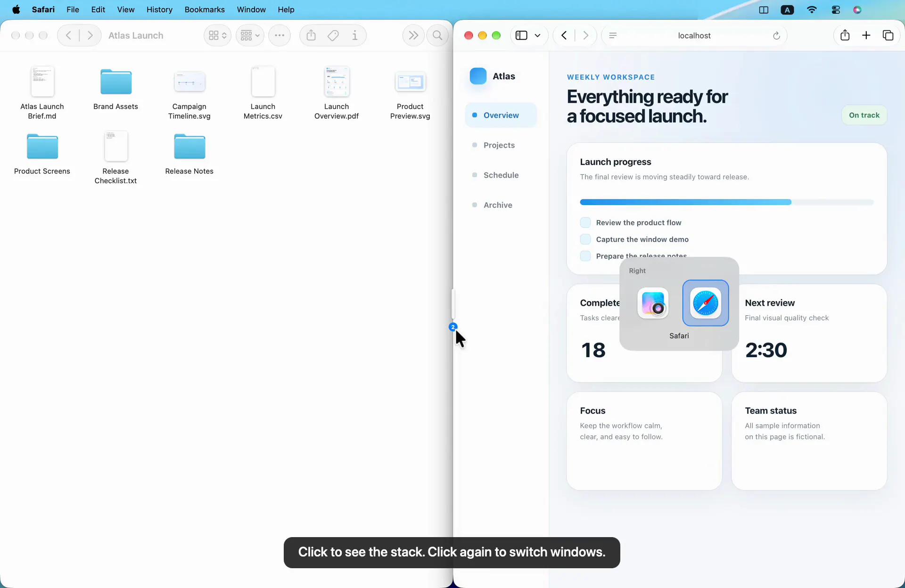Open the Bookmarks menu

tap(205, 9)
